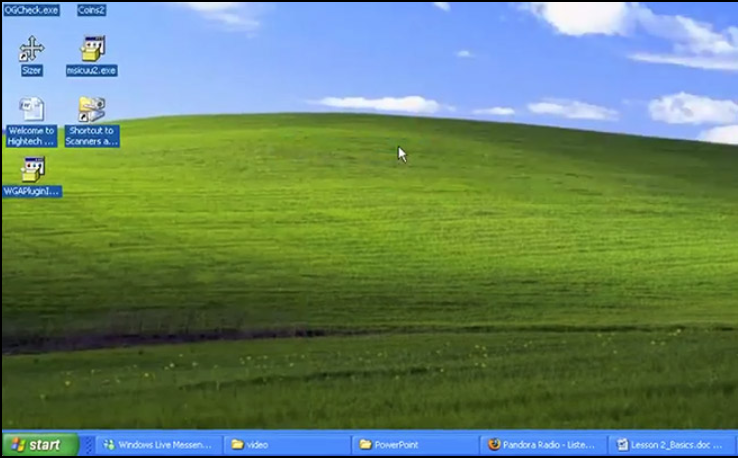
Task: Switch to Windows Live Messenger in taskbar
Action: (158, 445)
